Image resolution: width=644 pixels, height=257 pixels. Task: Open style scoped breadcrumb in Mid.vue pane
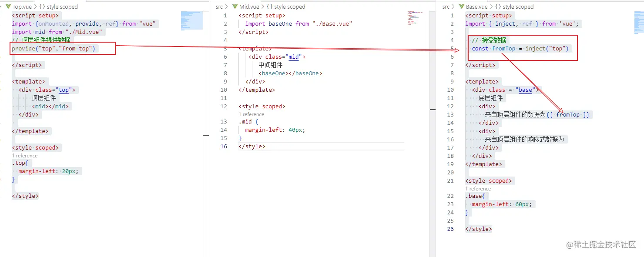290,7
